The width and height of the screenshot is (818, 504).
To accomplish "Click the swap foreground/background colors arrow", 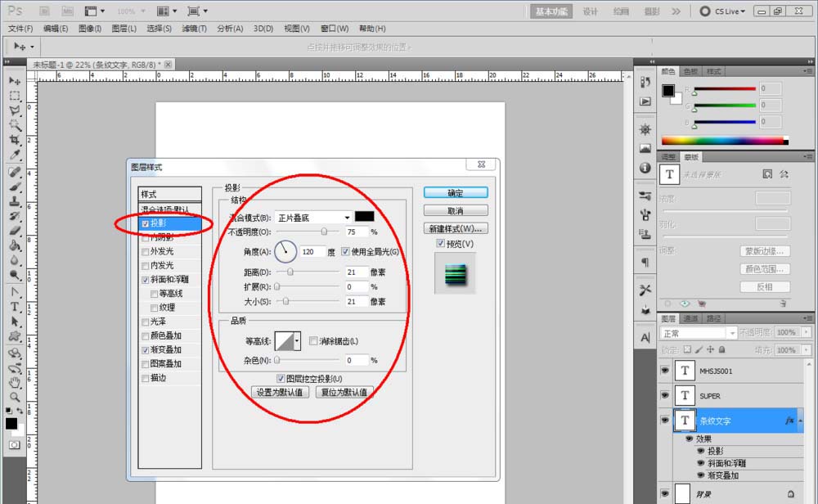I will (20, 411).
